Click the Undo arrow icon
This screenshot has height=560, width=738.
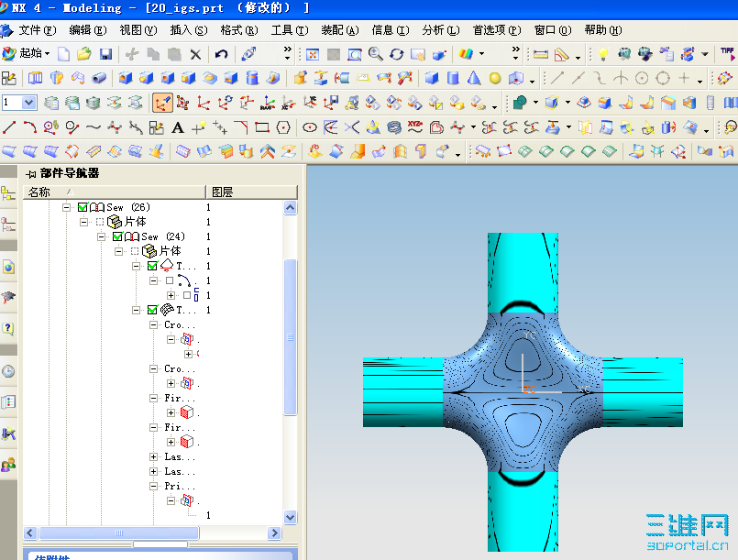coord(221,55)
